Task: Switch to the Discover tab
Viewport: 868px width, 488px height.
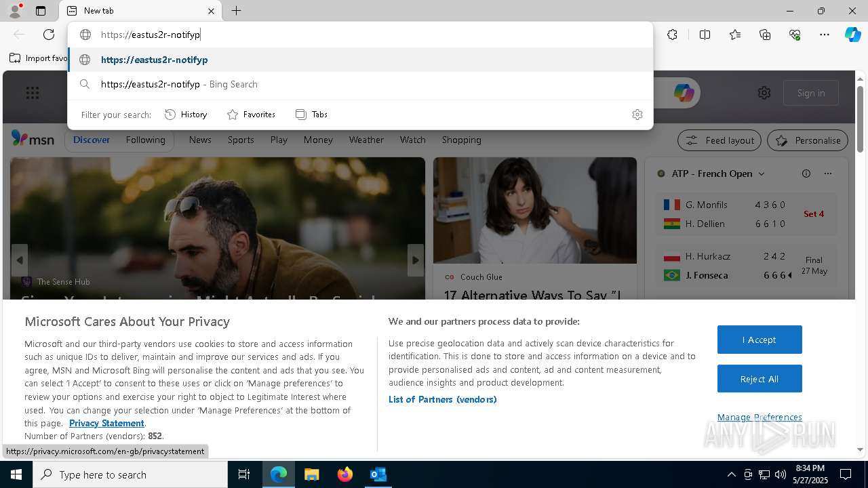Action: tap(92, 140)
